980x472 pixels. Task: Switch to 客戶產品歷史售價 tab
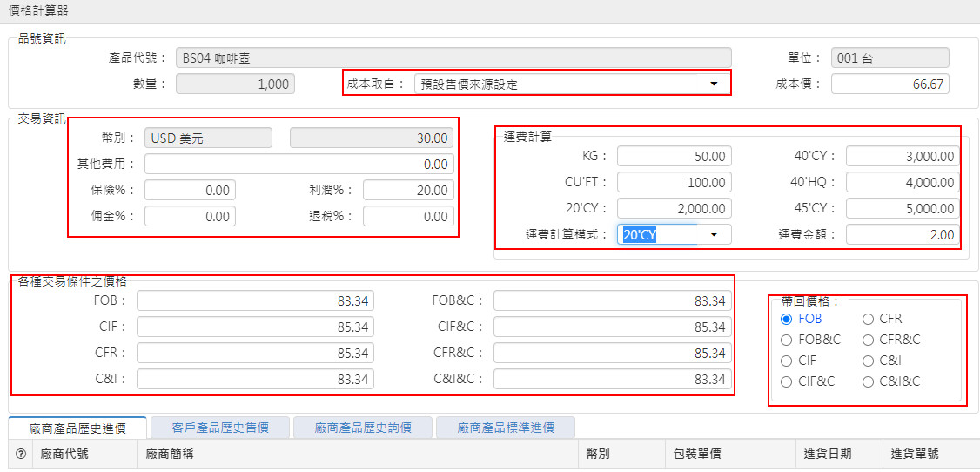219,428
